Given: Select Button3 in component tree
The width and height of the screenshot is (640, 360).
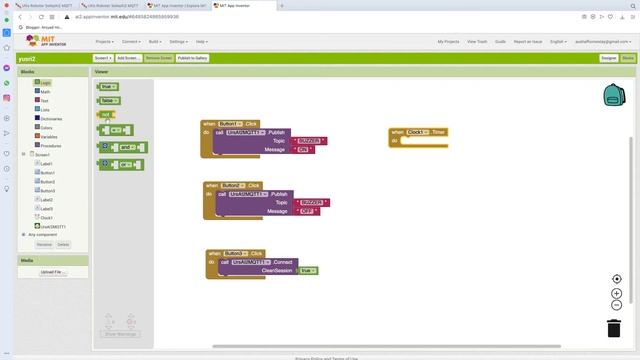Looking at the screenshot, I should pos(47,191).
